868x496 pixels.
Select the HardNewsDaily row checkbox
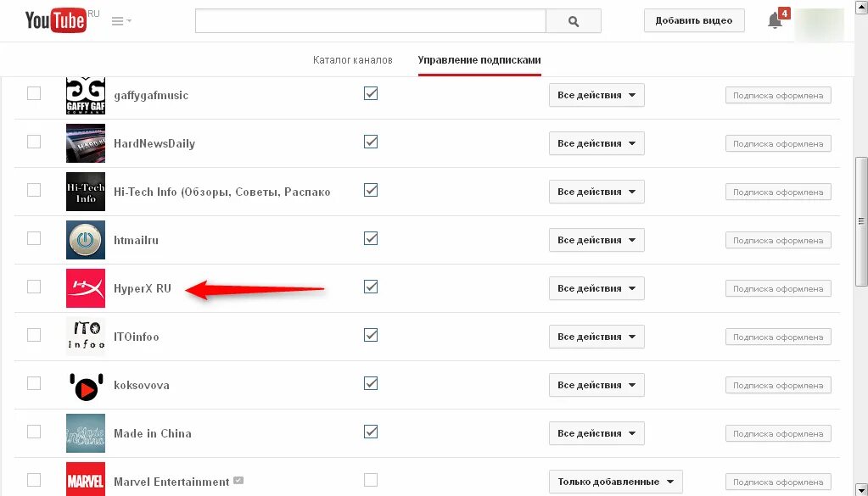point(34,142)
